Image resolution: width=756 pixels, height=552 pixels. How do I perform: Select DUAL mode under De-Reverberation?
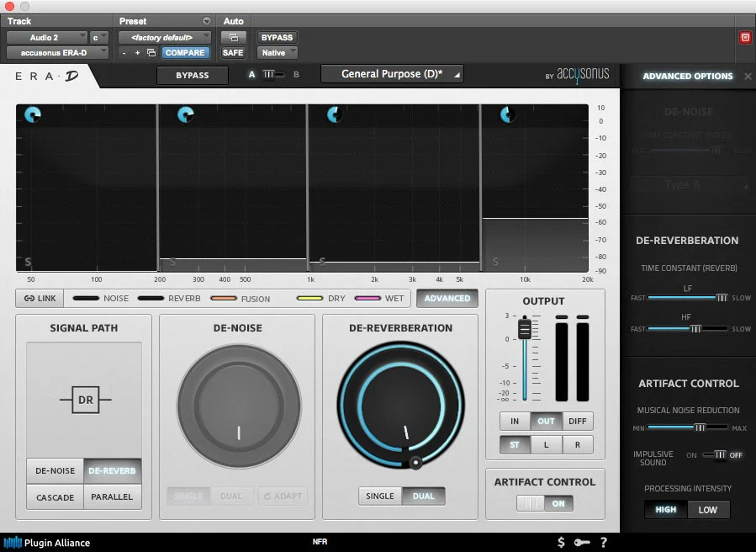coord(423,496)
